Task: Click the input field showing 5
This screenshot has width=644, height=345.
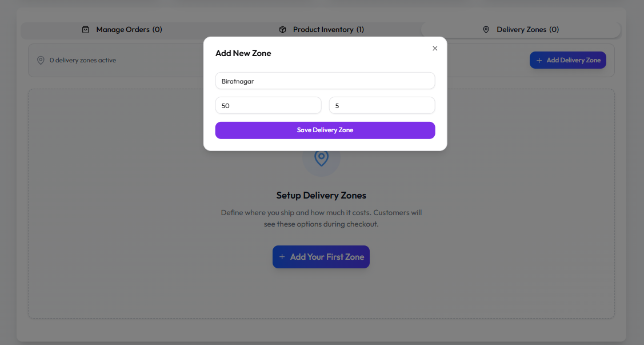Action: pyautogui.click(x=382, y=106)
